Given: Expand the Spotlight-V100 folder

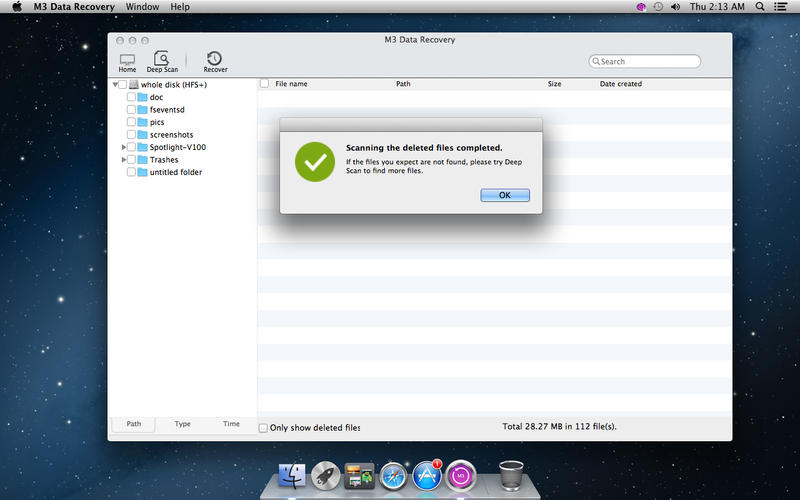Looking at the screenshot, I should click(123, 147).
